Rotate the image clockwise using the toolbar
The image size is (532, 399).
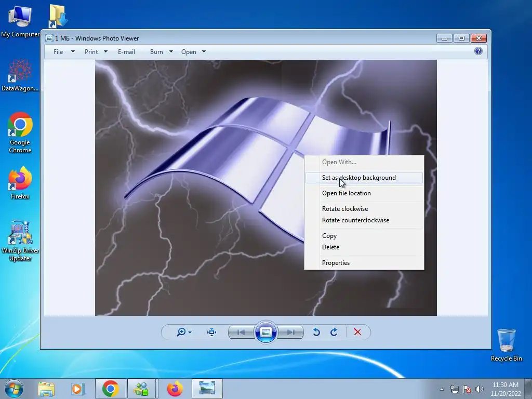[334, 332]
